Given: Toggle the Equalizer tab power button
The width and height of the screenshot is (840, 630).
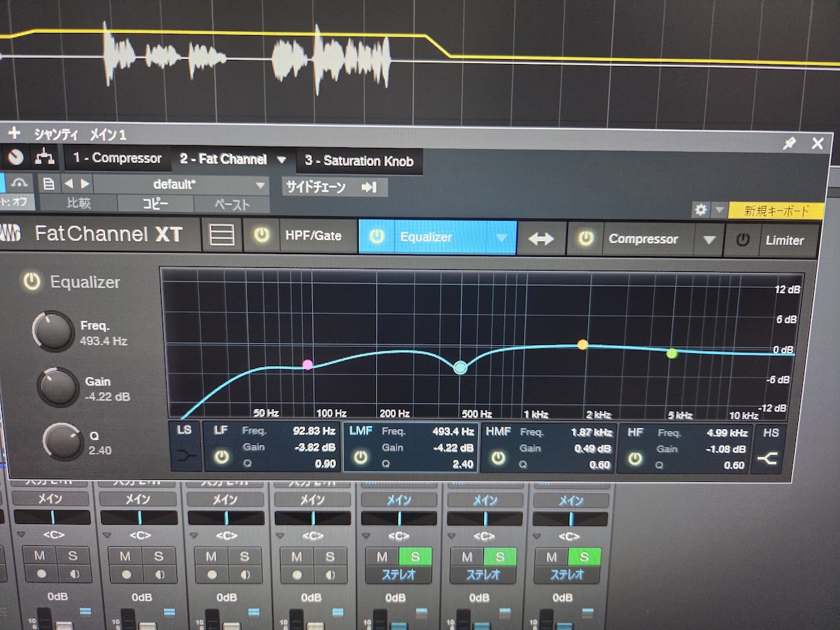Looking at the screenshot, I should tap(376, 236).
